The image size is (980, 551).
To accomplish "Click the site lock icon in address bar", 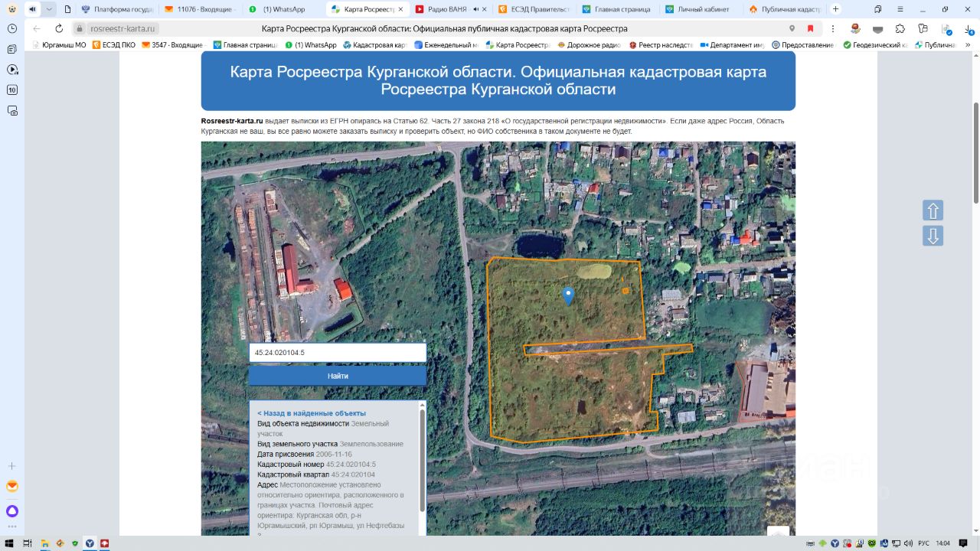I will (x=79, y=28).
